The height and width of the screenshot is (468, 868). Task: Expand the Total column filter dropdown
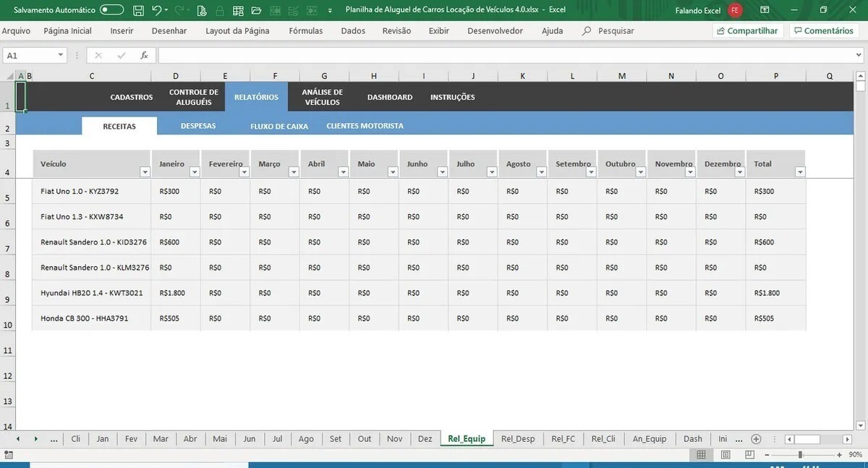tap(799, 172)
